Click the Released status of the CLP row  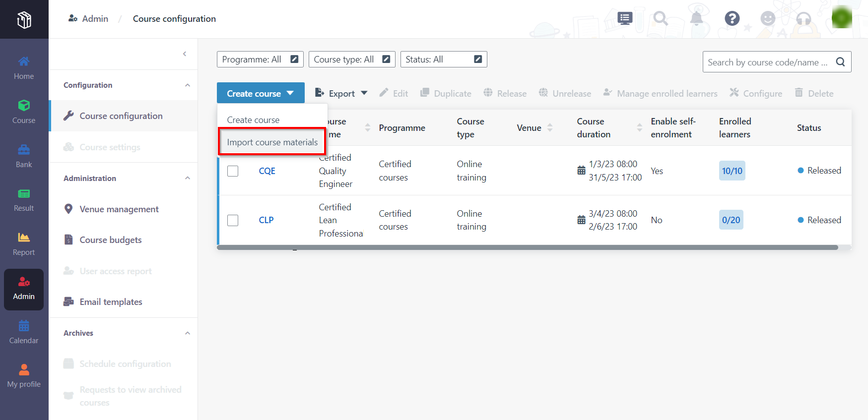[x=819, y=220]
